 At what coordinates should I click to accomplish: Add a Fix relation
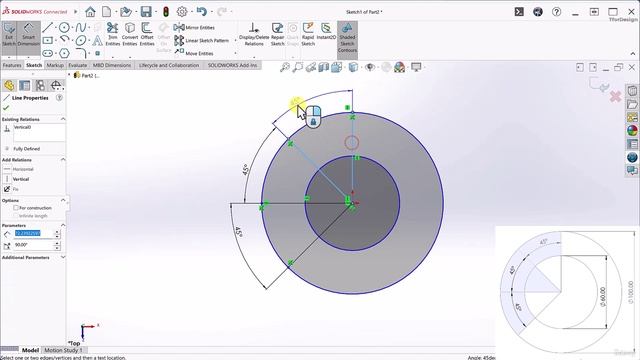point(11,189)
